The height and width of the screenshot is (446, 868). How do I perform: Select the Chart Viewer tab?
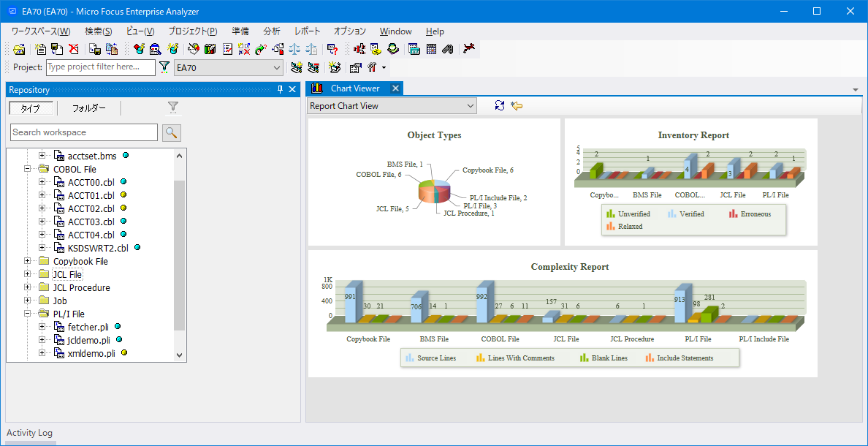point(355,88)
